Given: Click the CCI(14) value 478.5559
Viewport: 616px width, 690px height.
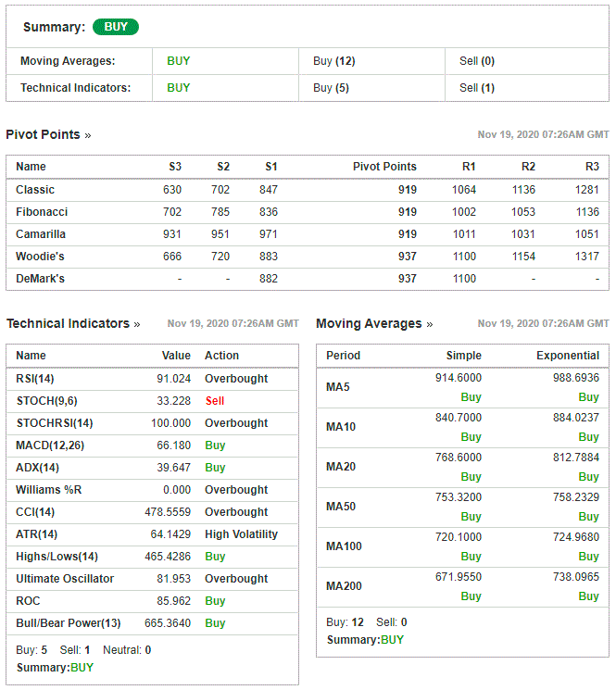Looking at the screenshot, I should (168, 512).
